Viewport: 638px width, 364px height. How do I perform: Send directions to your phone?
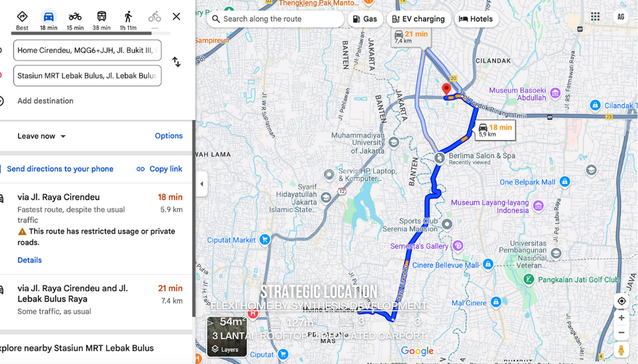point(60,169)
